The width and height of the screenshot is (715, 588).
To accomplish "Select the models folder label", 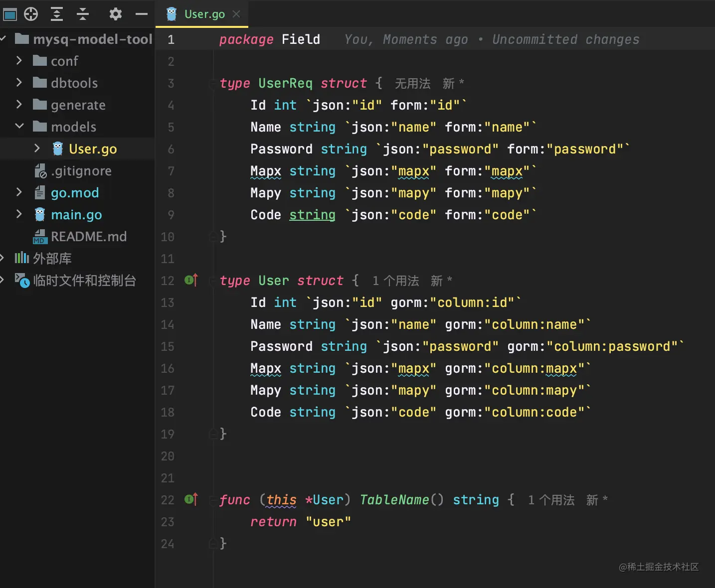I will [74, 127].
